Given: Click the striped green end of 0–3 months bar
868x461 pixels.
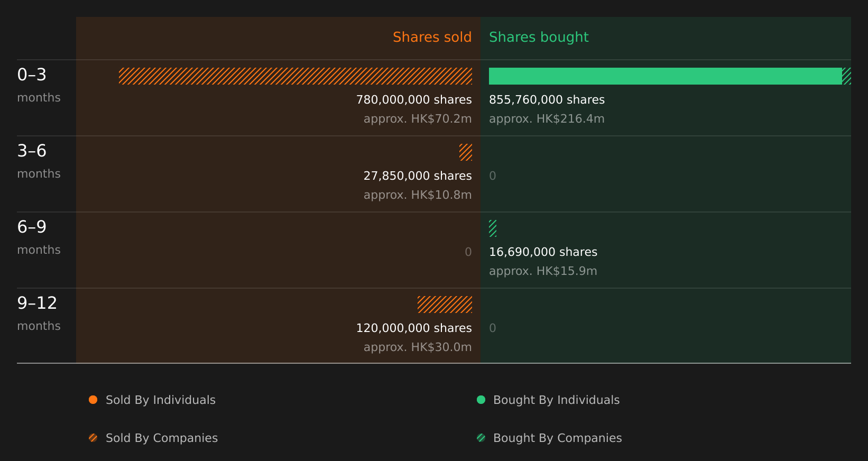Looking at the screenshot, I should click(846, 76).
